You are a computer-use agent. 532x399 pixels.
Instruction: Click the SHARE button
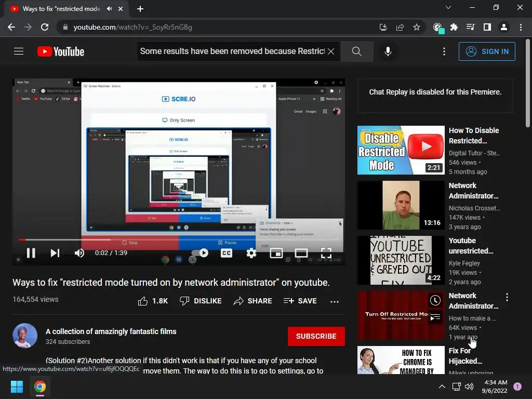tap(253, 301)
